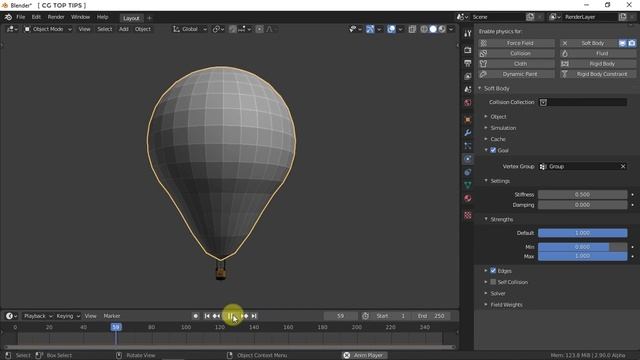This screenshot has height=360, width=640.
Task: Click the Goal Stiffness slider
Action: click(x=582, y=195)
